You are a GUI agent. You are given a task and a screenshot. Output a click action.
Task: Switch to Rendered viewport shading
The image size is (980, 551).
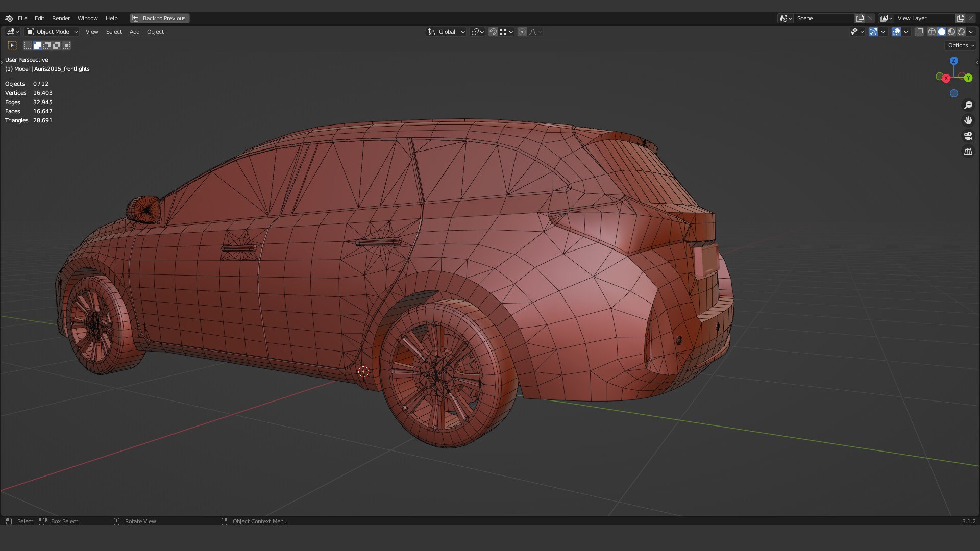(961, 32)
